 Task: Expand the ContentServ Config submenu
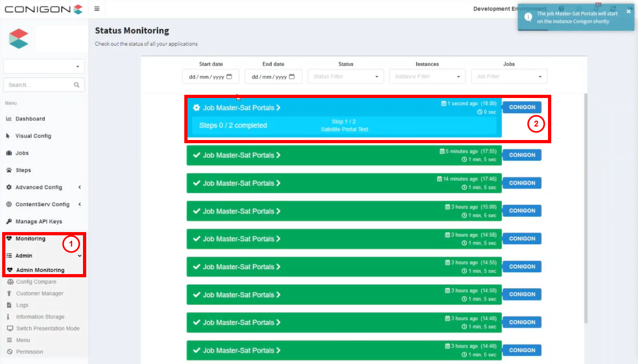[x=80, y=205]
